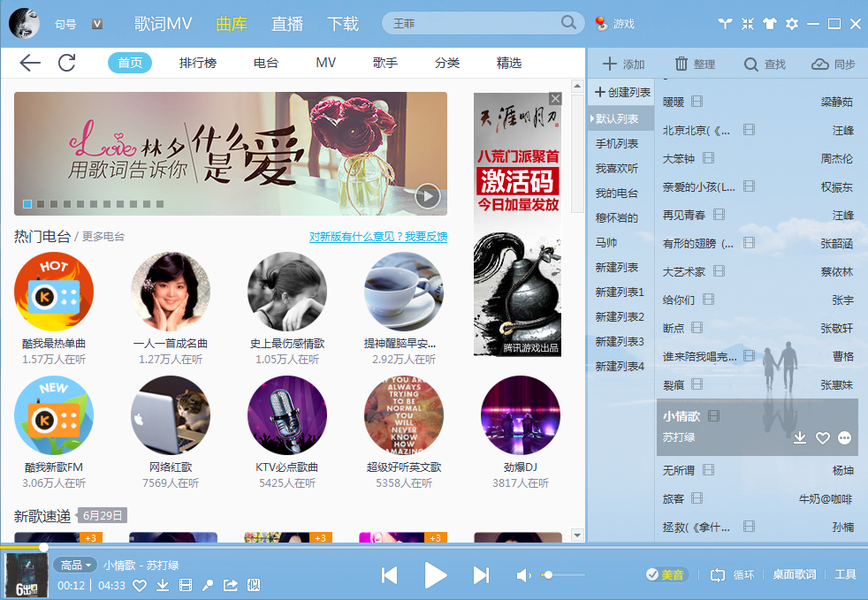Click the download icon for 小情歌
The width and height of the screenshot is (868, 600).
(801, 438)
